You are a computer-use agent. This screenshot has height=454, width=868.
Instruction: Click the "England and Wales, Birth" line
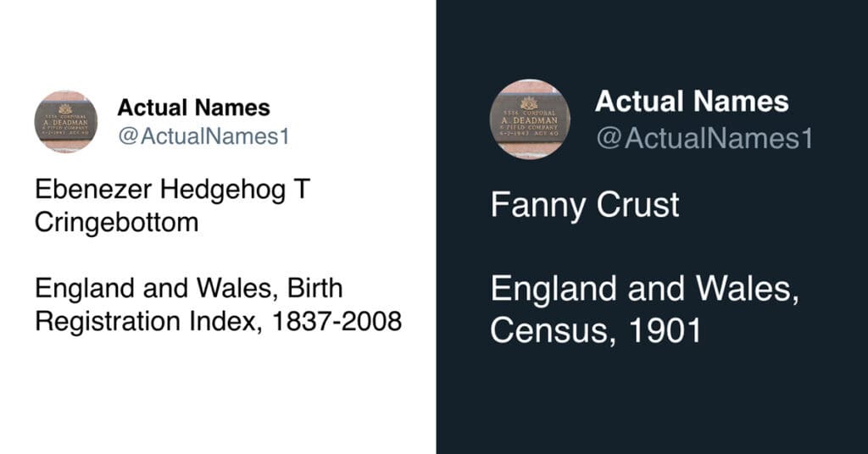click(x=188, y=289)
